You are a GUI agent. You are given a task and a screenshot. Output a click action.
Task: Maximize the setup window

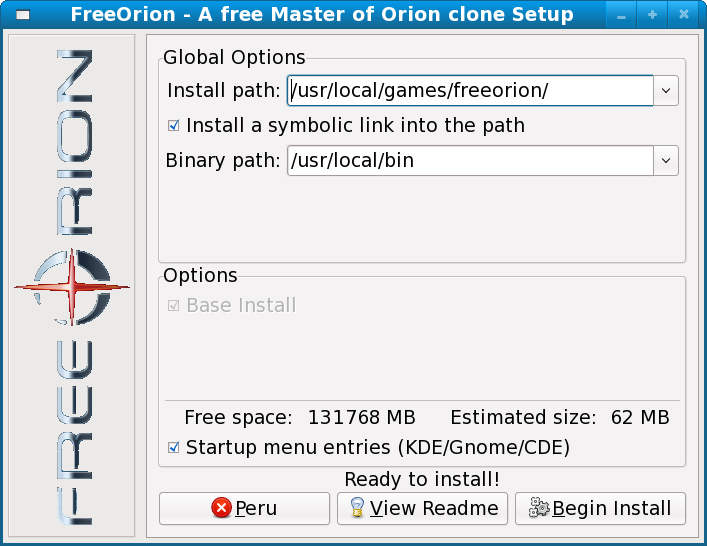coord(653,15)
